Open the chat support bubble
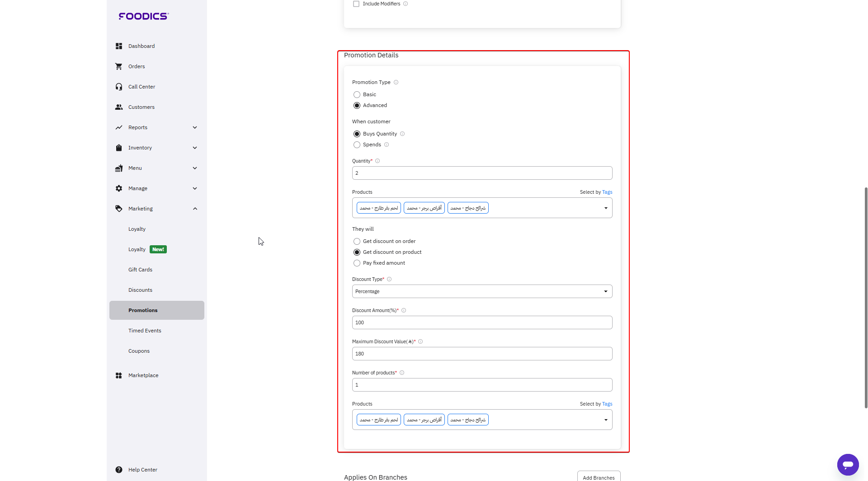Viewport: 868px width, 481px height. pyautogui.click(x=848, y=464)
